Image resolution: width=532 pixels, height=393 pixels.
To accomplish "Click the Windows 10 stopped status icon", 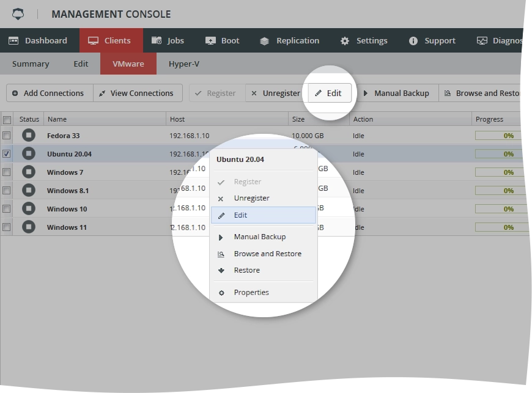I will (29, 208).
